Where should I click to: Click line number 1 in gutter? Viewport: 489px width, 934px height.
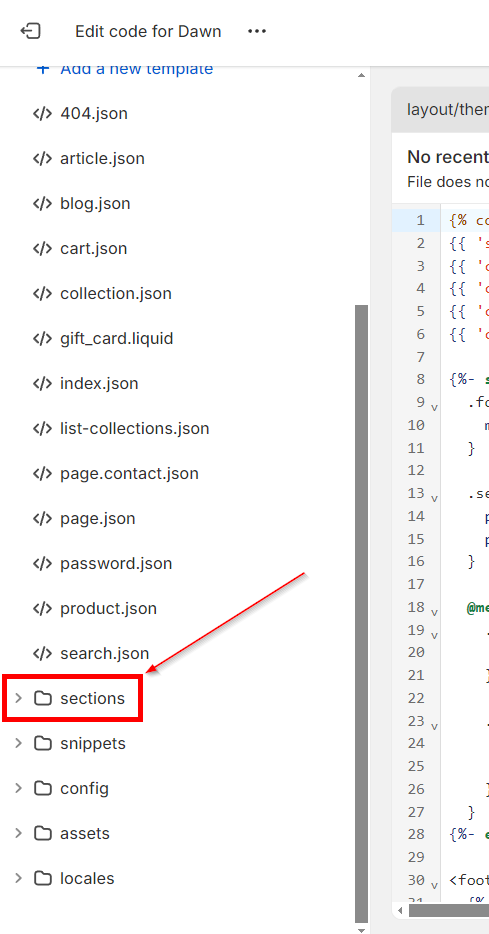[421, 220]
